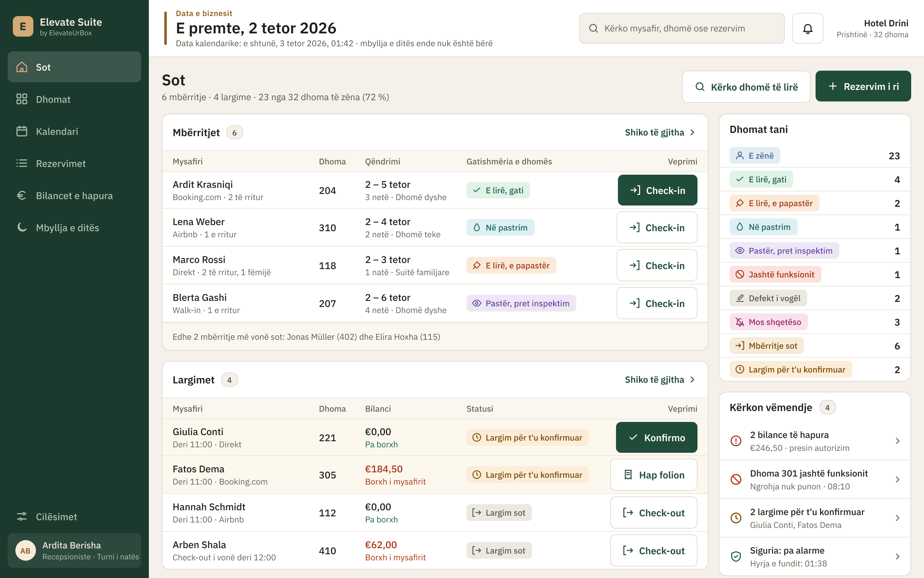Go to Kalendari in the sidebar

click(x=74, y=131)
